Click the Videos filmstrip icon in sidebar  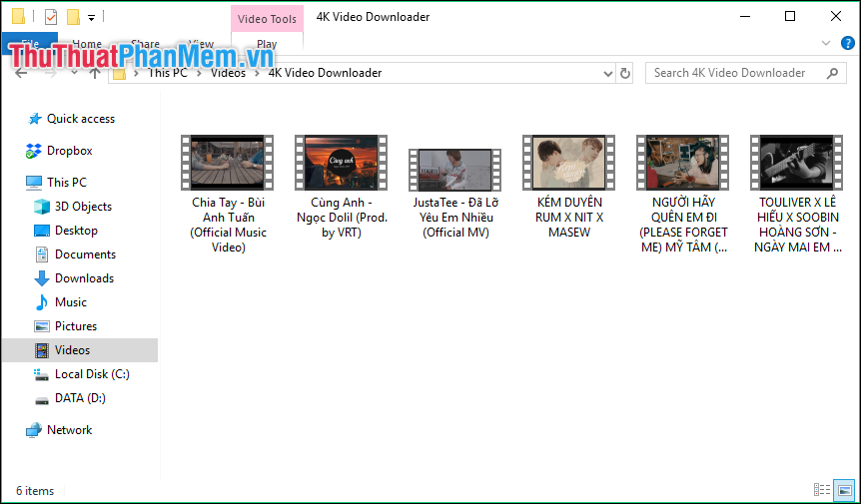coord(42,350)
